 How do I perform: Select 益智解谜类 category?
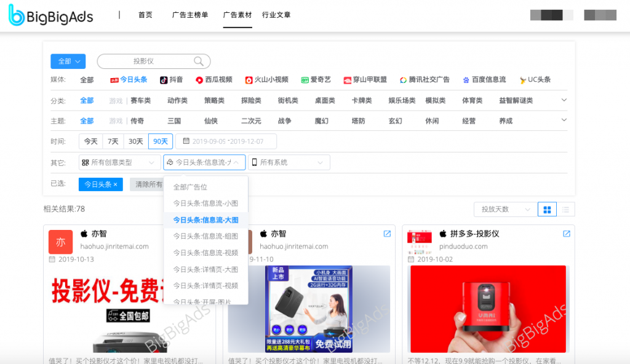[516, 100]
